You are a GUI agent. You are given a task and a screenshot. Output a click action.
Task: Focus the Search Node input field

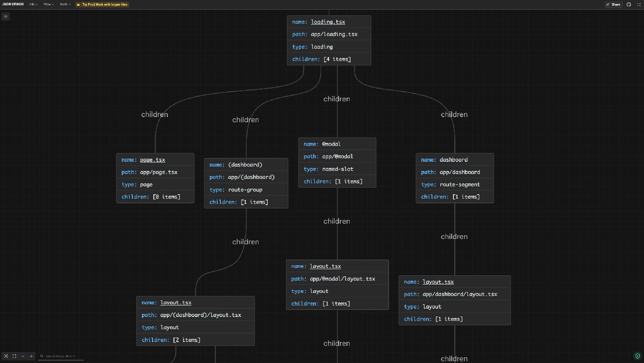click(x=61, y=356)
